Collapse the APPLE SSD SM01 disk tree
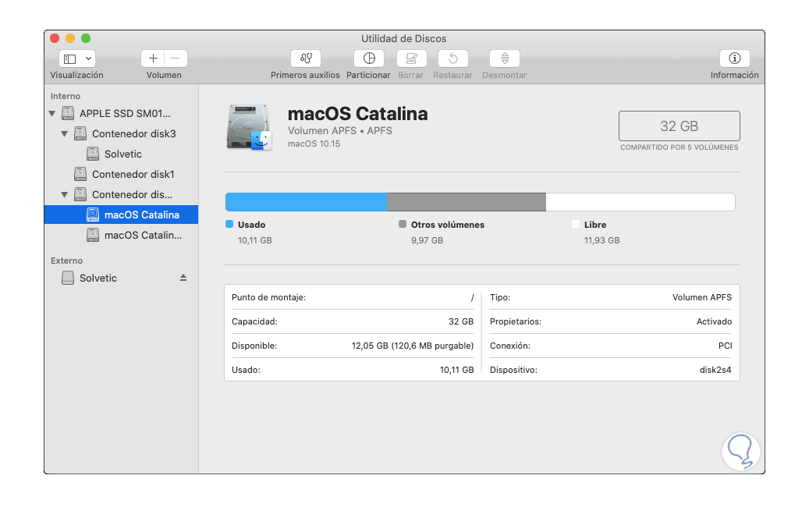Image resolution: width=809 pixels, height=532 pixels. pyautogui.click(x=52, y=114)
